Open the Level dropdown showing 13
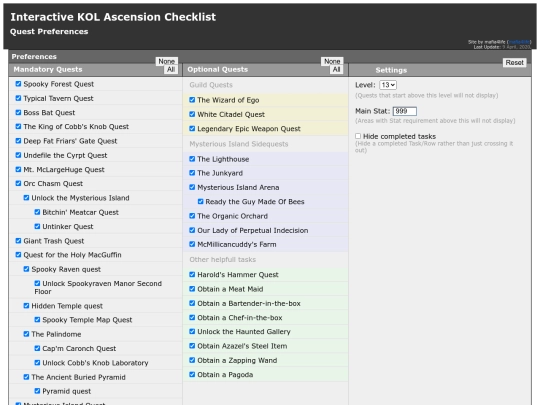The image size is (540, 405). [x=388, y=85]
